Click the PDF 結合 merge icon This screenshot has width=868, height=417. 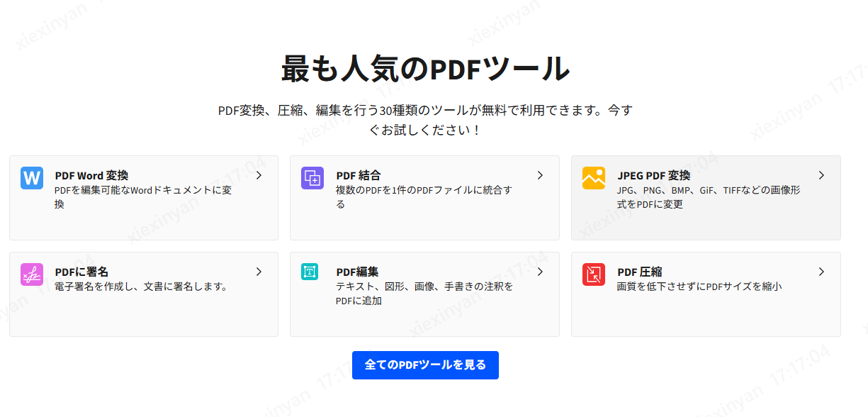[x=312, y=179]
